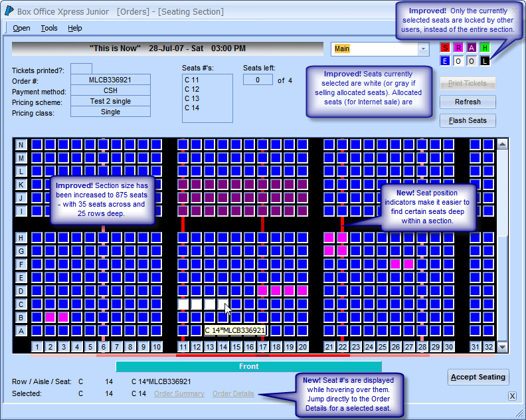526x420 pixels.
Task: Expand the Main section dropdown
Action: click(423, 49)
